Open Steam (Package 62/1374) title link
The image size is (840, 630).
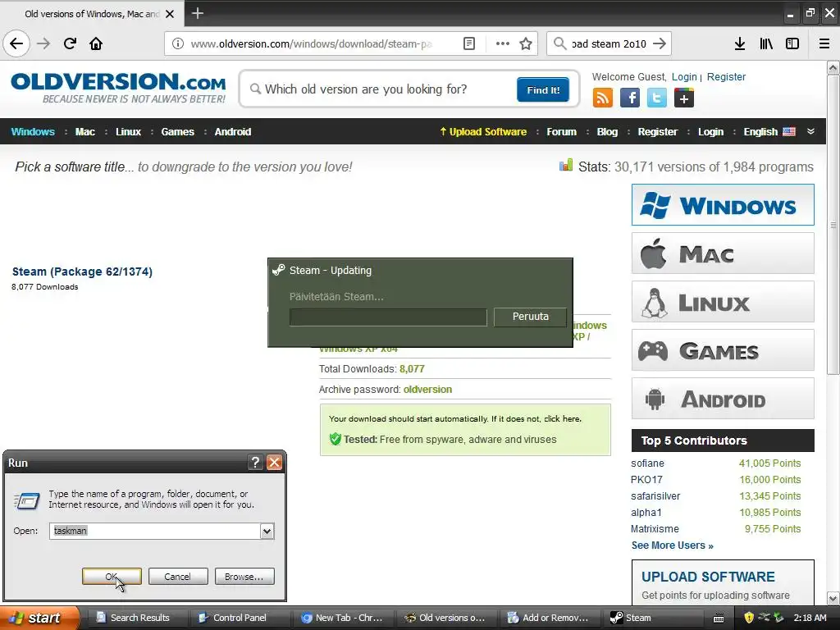82,272
